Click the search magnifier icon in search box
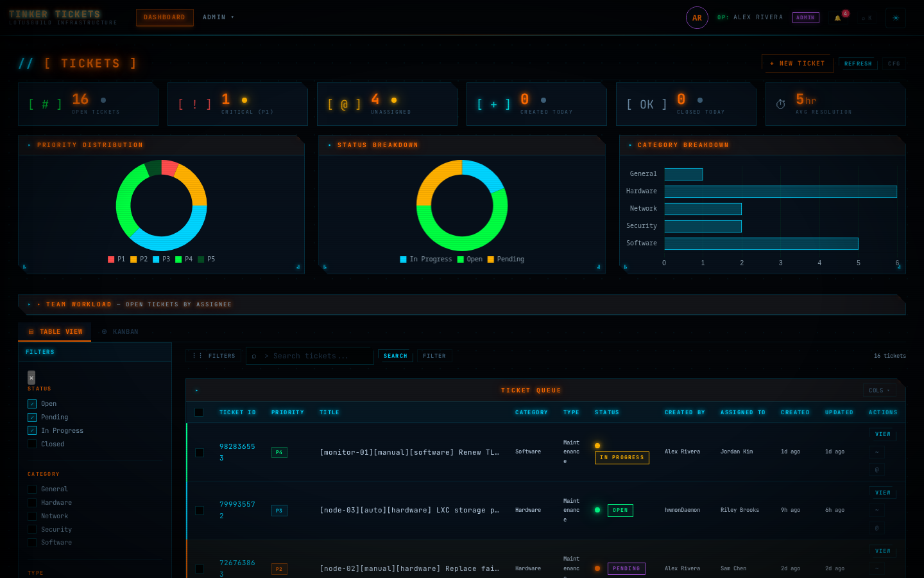Viewport: 924px width, 578px height. (x=254, y=356)
